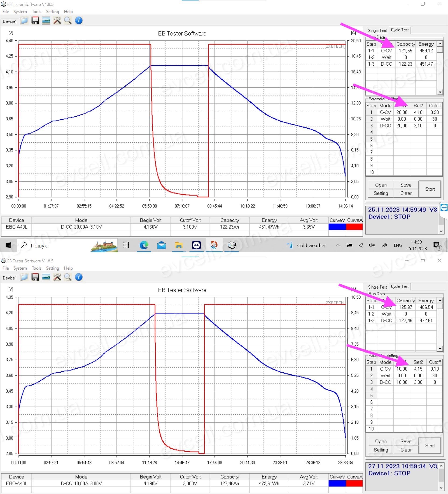
Task: Select Capacity cell 125,97 in bottom window
Action: [x=406, y=307]
